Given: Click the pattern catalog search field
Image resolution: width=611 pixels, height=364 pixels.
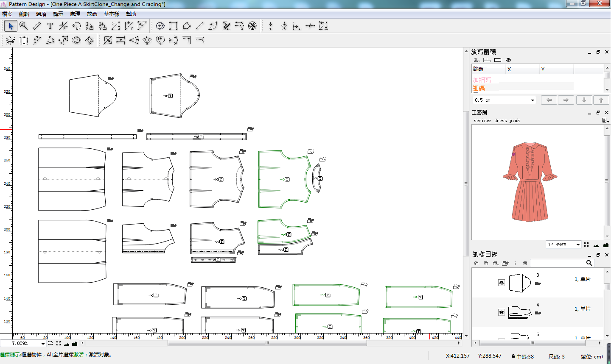Looking at the screenshot, I should click(x=558, y=263).
